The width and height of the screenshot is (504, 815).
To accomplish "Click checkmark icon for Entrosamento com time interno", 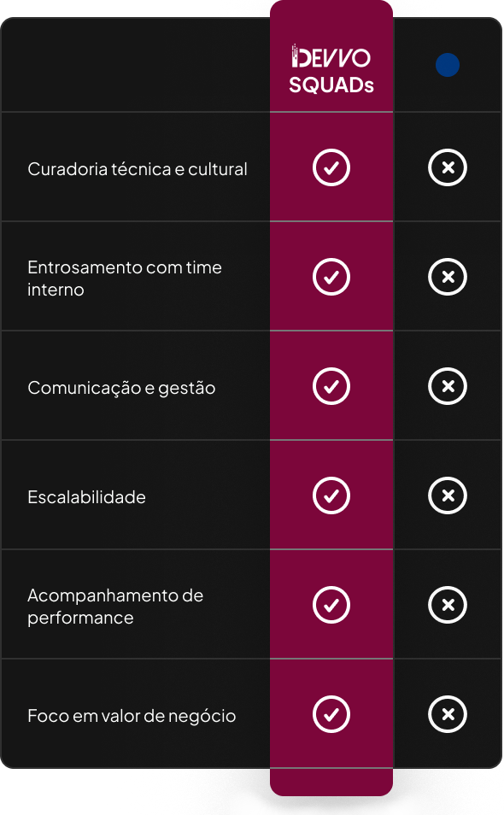I will [331, 277].
